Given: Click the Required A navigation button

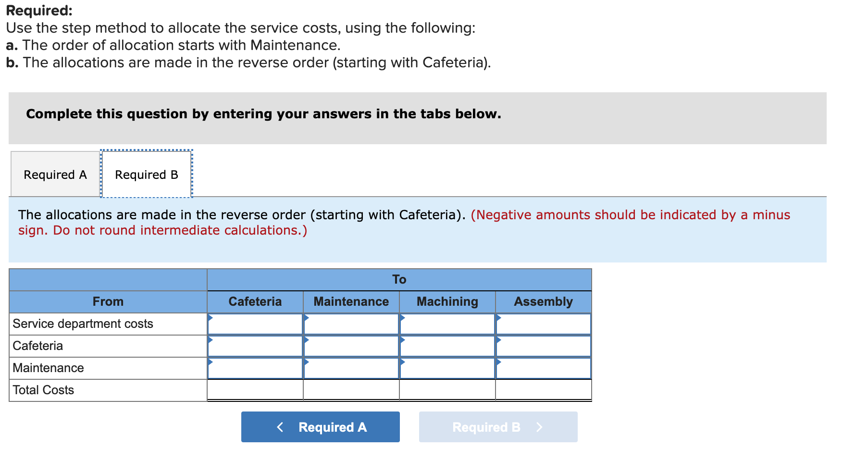Looking at the screenshot, I should [320, 426].
